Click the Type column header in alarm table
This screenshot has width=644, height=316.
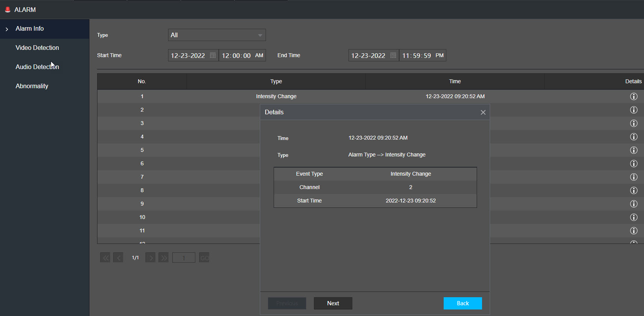[276, 81]
